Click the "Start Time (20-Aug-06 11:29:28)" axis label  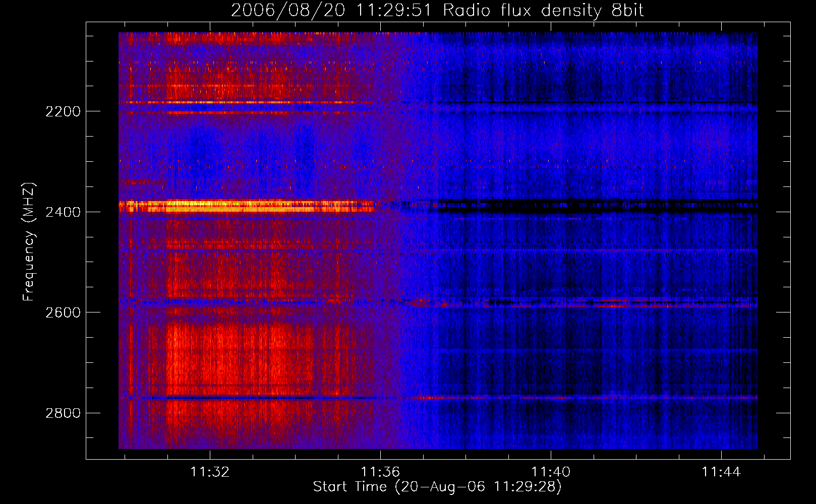[437, 487]
